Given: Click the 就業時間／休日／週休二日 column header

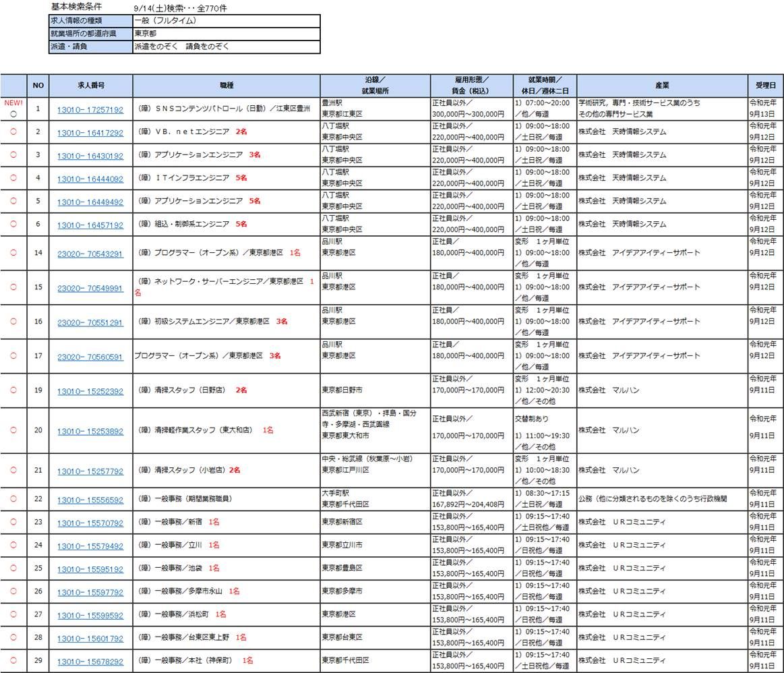Looking at the screenshot, I should click(x=545, y=86).
